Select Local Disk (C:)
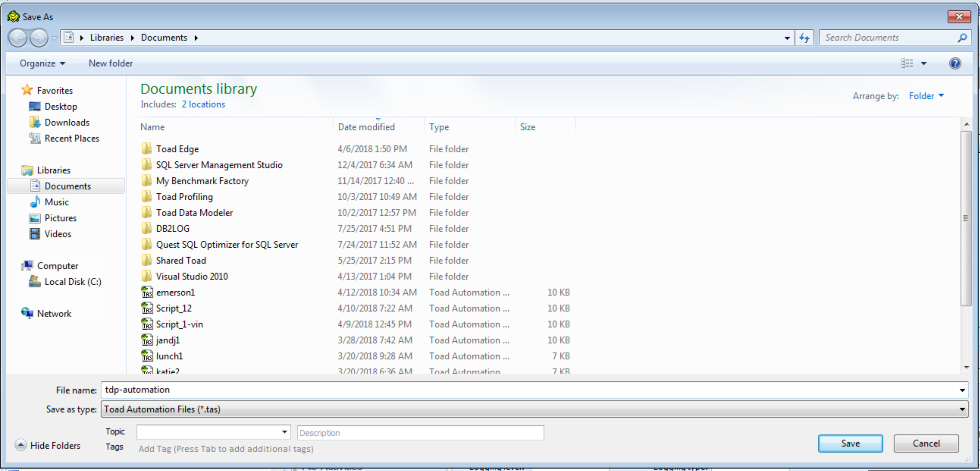Viewport: 980px width, 471px height. (73, 282)
